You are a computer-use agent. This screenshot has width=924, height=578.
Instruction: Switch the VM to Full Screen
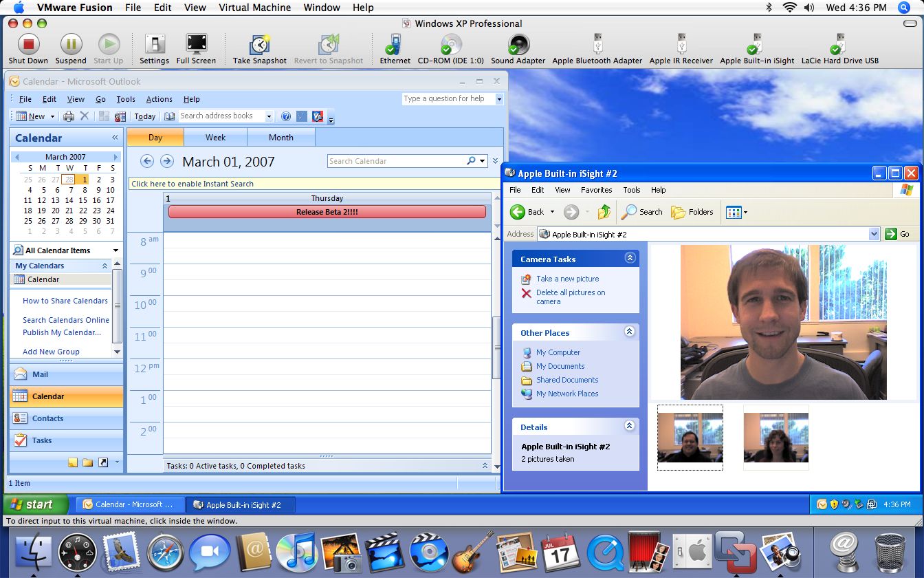pyautogui.click(x=197, y=50)
